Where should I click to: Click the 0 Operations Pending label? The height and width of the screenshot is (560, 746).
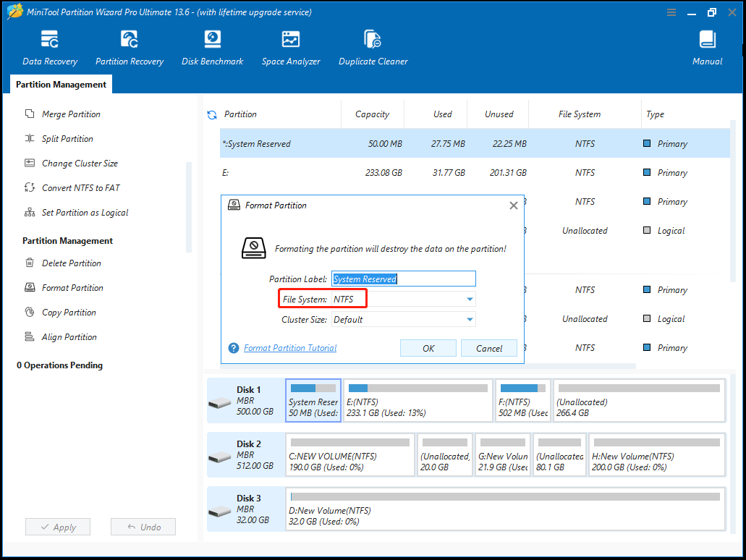click(x=59, y=365)
